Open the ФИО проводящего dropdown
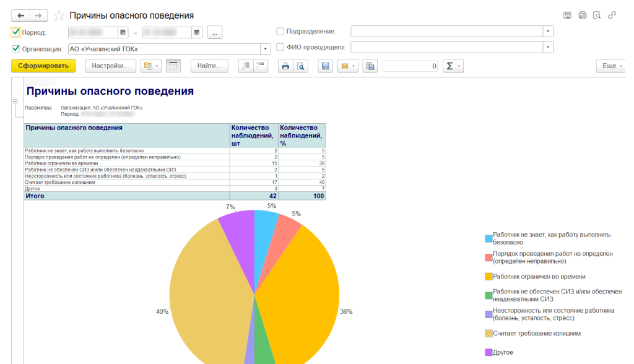The width and height of the screenshot is (634, 364). pyautogui.click(x=548, y=47)
